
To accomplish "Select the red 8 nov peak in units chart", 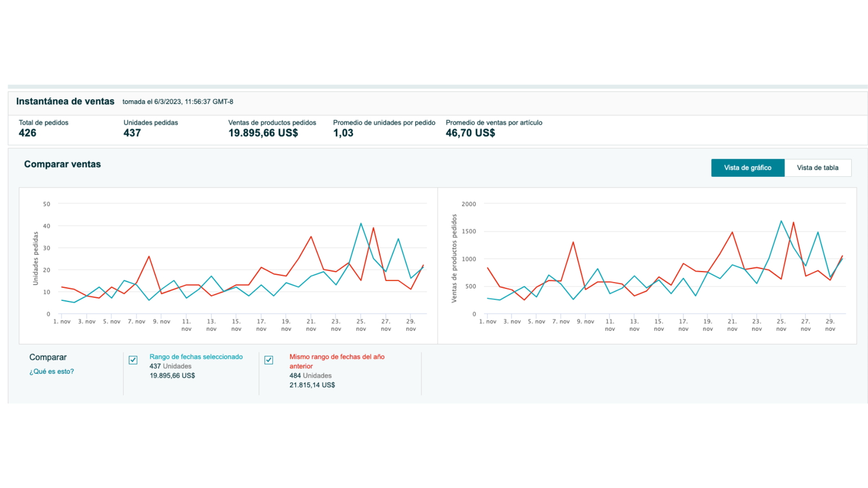I will tap(149, 256).
